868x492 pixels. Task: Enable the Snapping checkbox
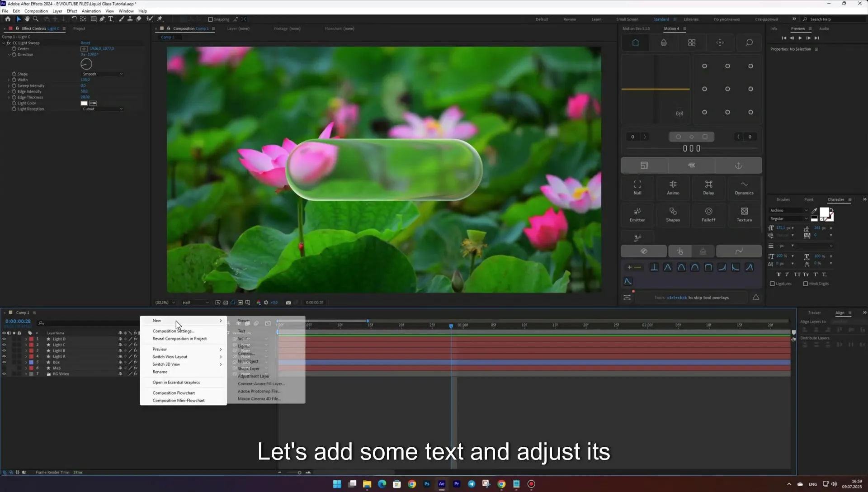210,19
